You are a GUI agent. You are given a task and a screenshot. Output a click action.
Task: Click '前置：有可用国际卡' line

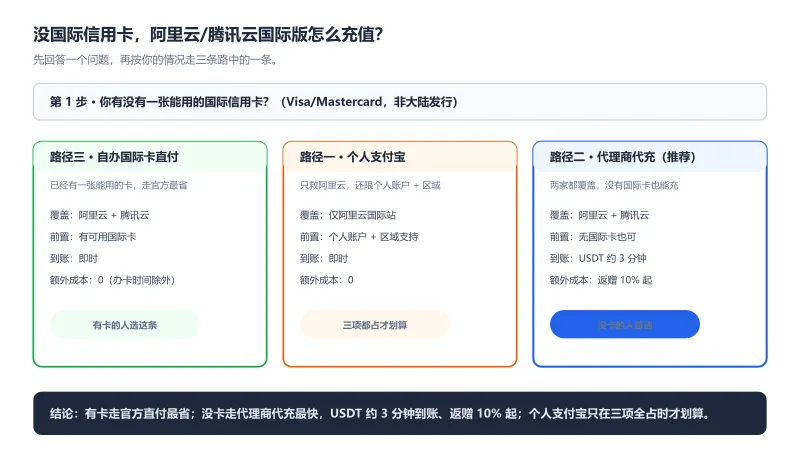pyautogui.click(x=93, y=237)
